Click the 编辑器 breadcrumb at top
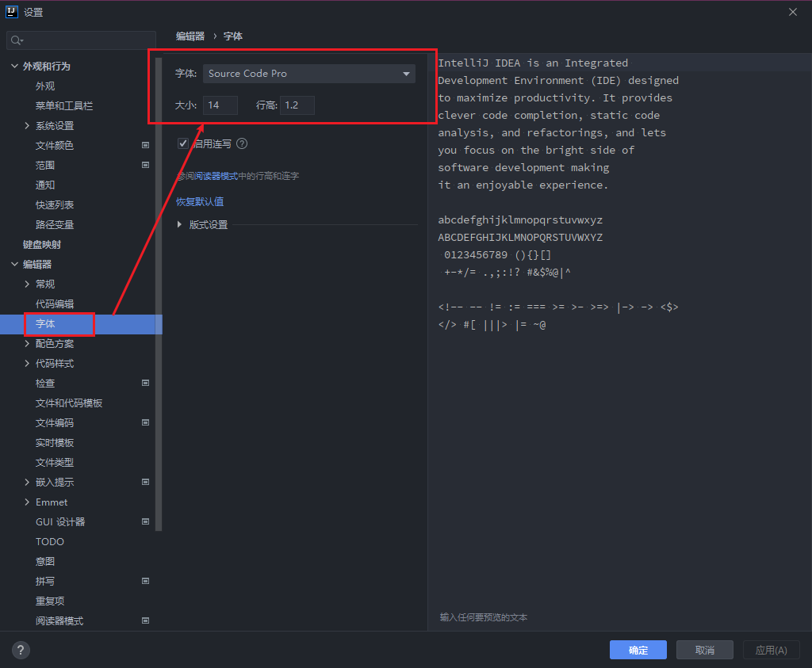812x668 pixels. (190, 36)
